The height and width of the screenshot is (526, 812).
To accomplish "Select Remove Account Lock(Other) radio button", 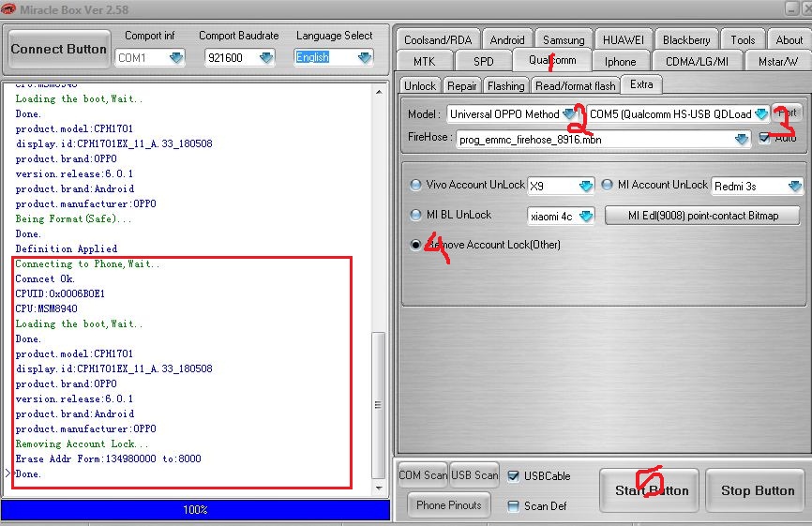I will (x=415, y=245).
